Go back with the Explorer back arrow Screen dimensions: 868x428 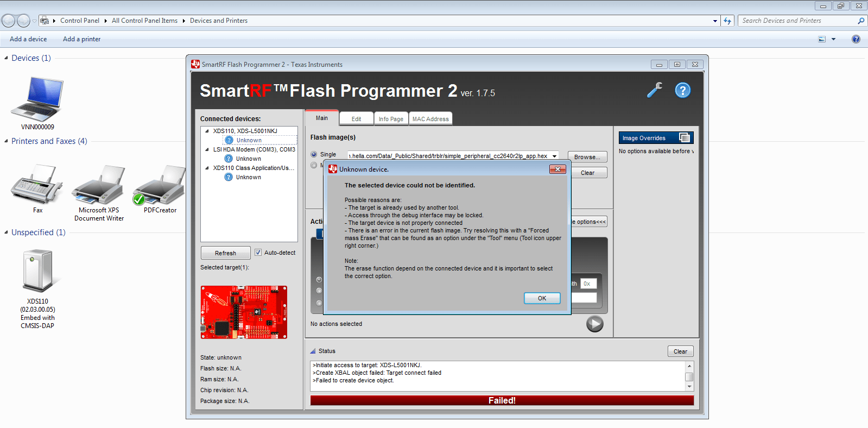(x=8, y=21)
